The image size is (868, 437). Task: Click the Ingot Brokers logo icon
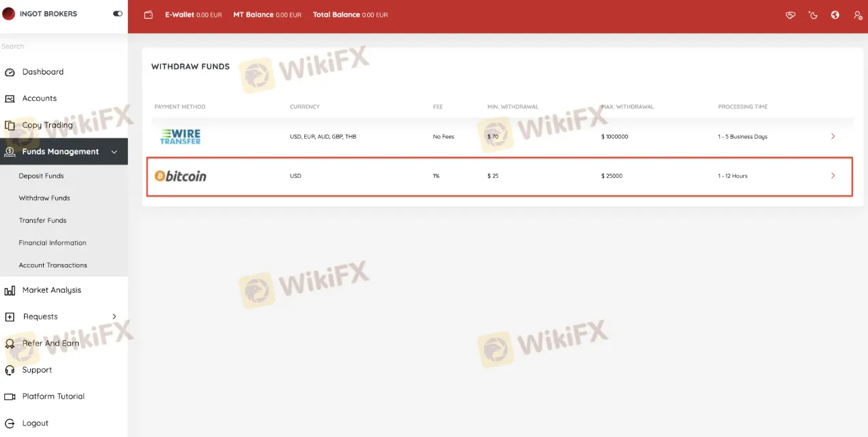(x=8, y=14)
